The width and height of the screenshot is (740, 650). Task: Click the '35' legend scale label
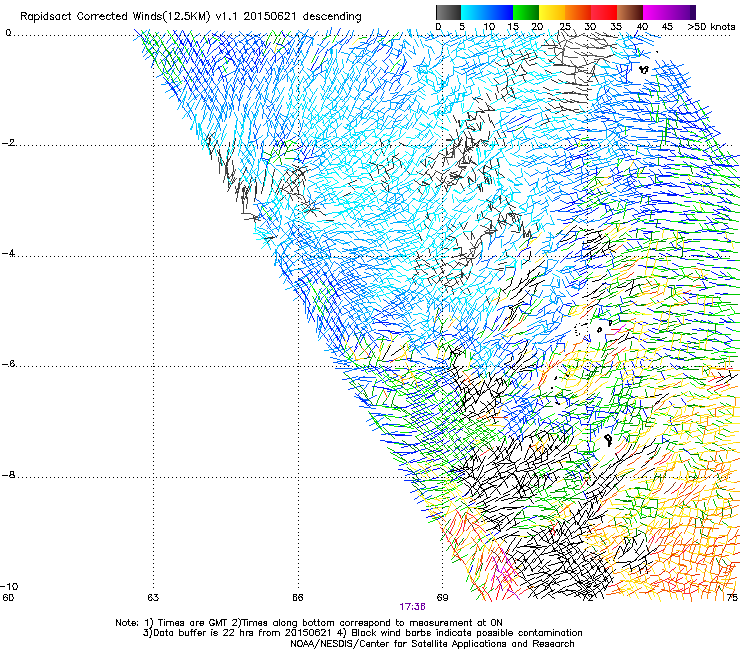(x=616, y=27)
